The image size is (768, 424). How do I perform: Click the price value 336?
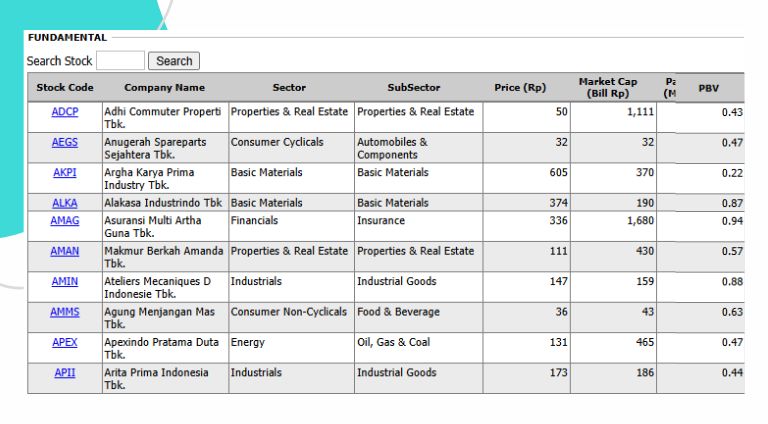[x=558, y=220]
